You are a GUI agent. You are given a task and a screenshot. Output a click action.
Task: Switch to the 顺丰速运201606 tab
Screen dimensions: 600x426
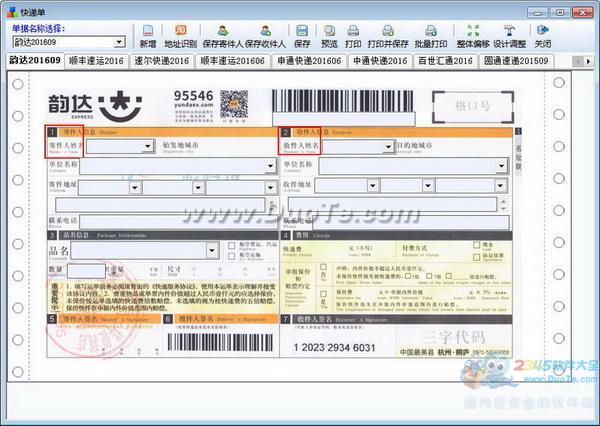click(x=232, y=61)
